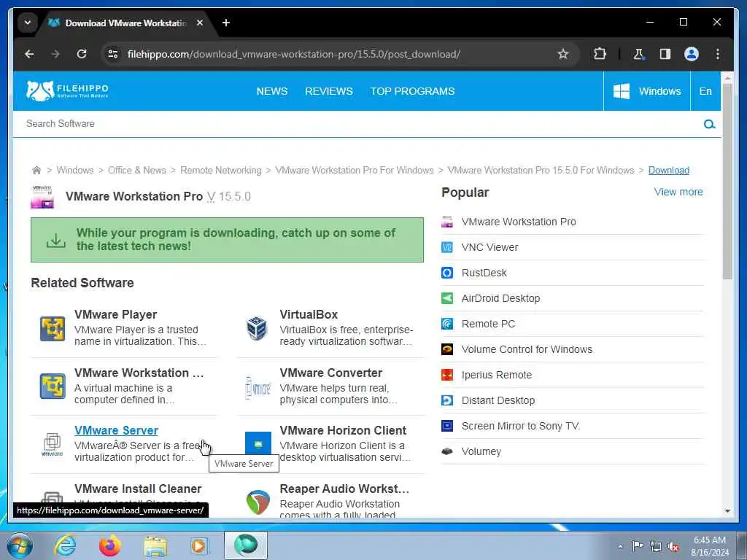
Task: Open the Windows Start button
Action: 20,545
